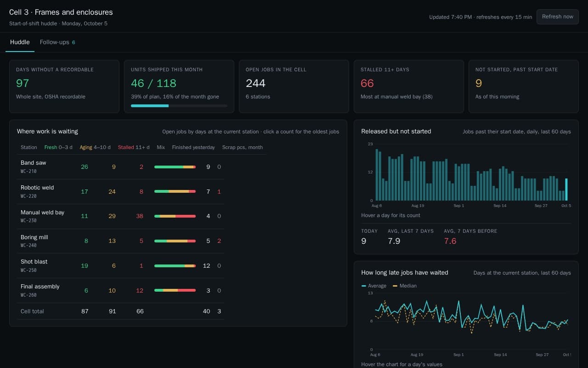Click Final assembly fresh count 6
The width and height of the screenshot is (588, 368).
(86, 290)
